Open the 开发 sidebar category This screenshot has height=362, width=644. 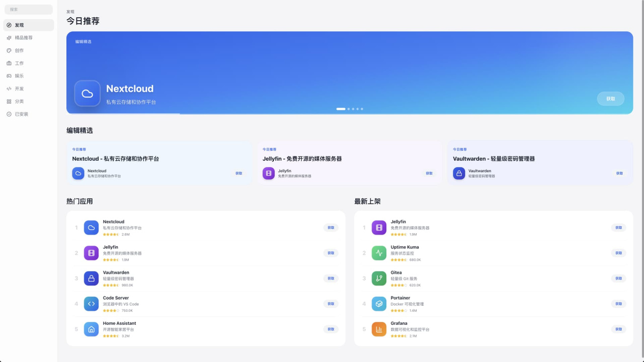point(29,88)
